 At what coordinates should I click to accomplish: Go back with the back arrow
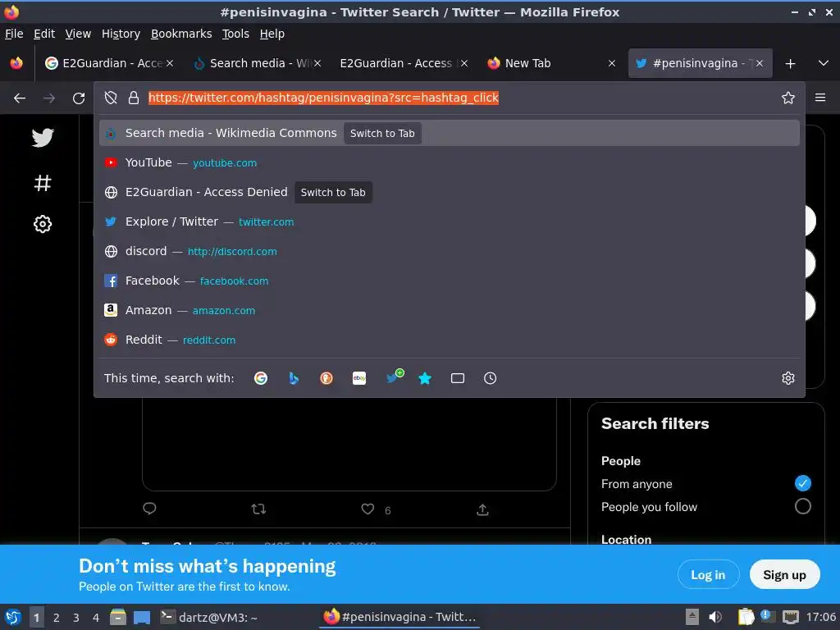(20, 98)
